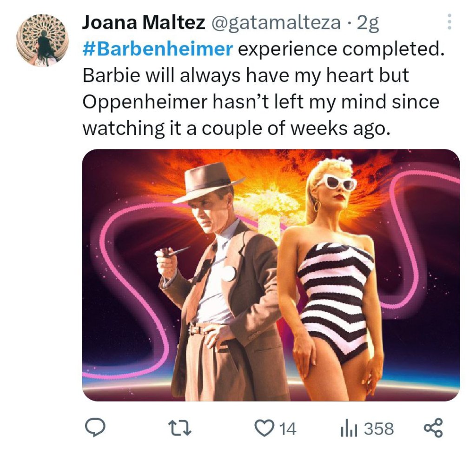Image resolution: width=476 pixels, height=449 pixels.
Task: Open the reply speech bubble icon
Action: tap(96, 428)
